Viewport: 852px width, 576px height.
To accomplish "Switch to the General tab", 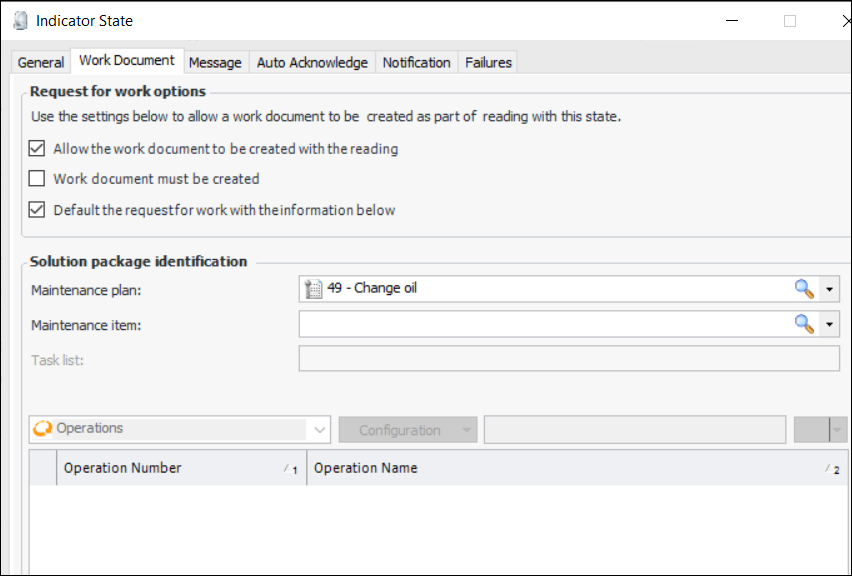I will pos(41,62).
